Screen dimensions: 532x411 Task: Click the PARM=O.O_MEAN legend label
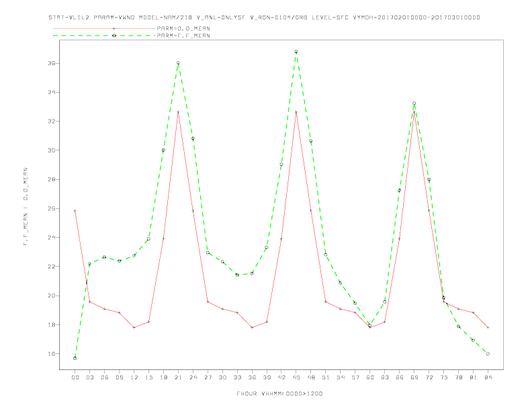183,28
